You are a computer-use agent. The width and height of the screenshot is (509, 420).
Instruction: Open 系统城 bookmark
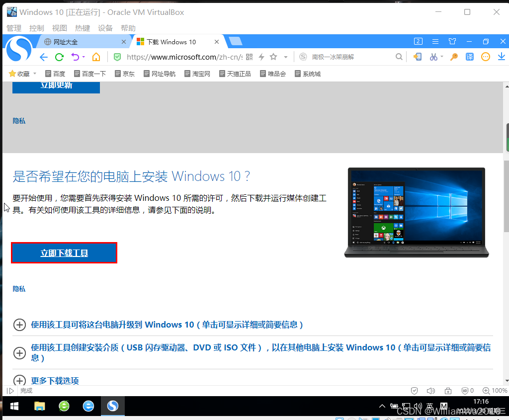point(308,74)
